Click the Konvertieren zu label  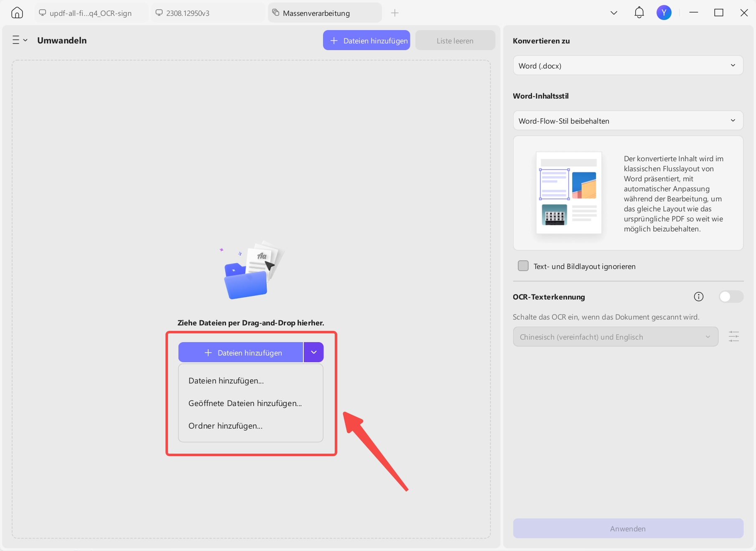541,41
